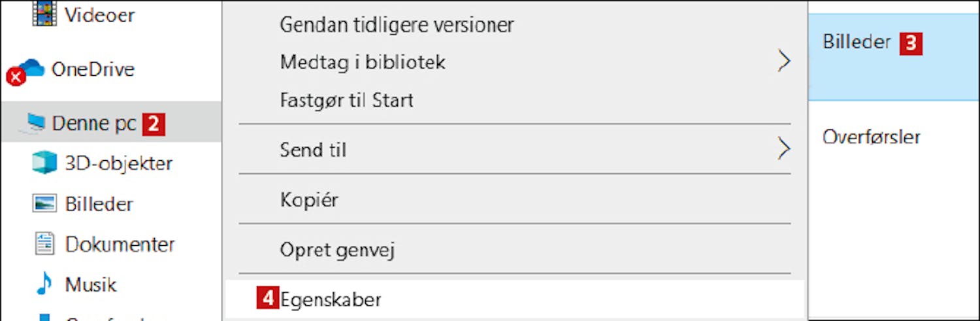Click the red error badge on OneDrive

(16, 78)
